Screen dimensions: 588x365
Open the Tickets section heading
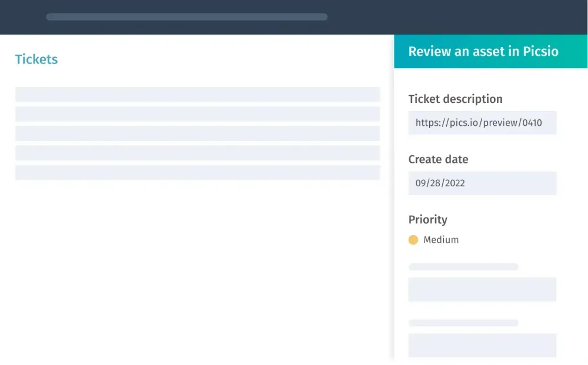36,59
